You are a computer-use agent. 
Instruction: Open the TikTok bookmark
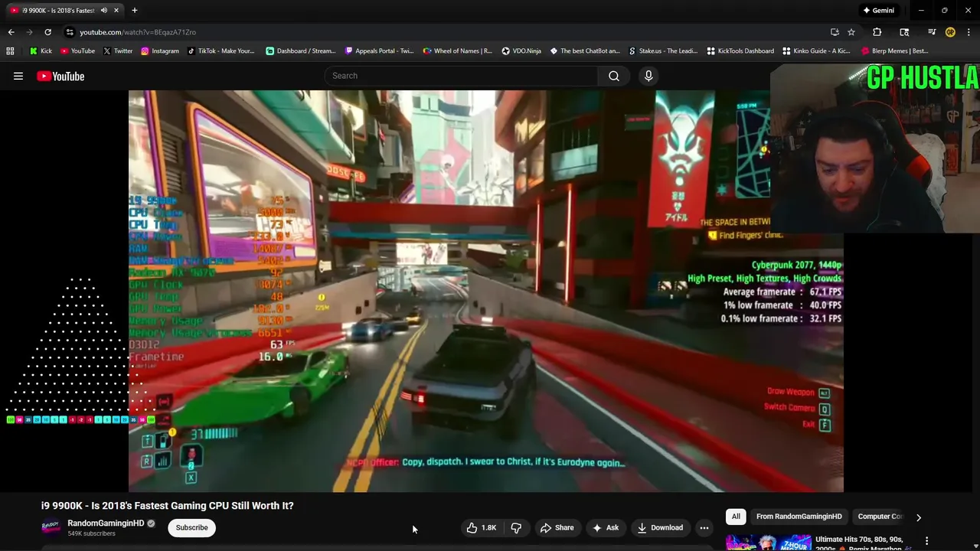[x=220, y=51]
